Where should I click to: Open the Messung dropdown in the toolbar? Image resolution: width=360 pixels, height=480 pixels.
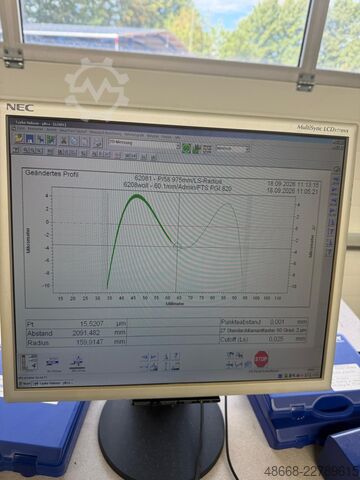144,144
